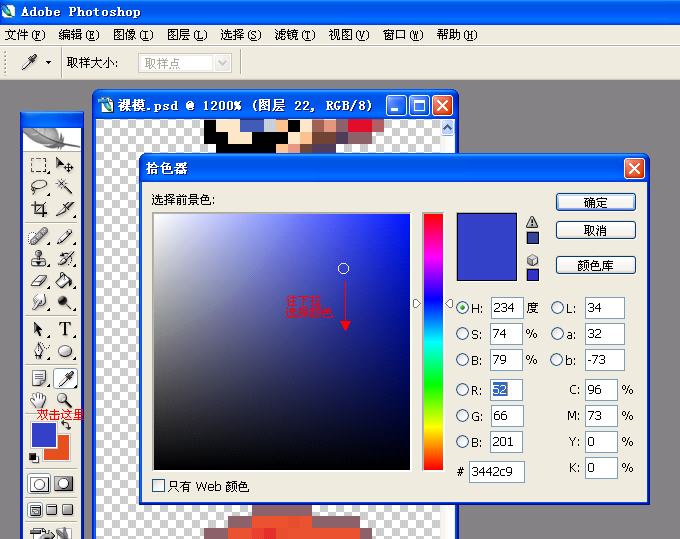Select the Dodge tool
Viewport: 680px width, 539px height.
65,301
